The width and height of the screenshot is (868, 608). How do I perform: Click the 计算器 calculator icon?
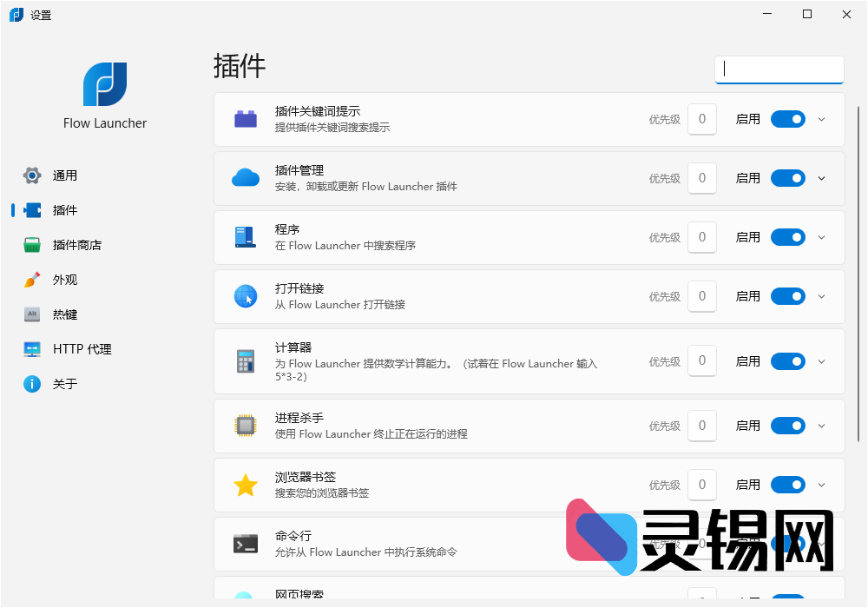click(x=246, y=361)
